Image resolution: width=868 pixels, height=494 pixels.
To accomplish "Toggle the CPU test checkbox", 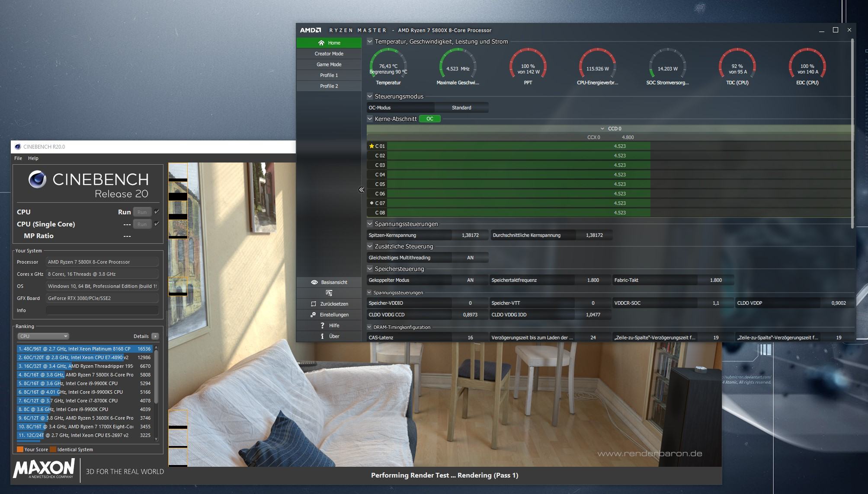I will [157, 212].
